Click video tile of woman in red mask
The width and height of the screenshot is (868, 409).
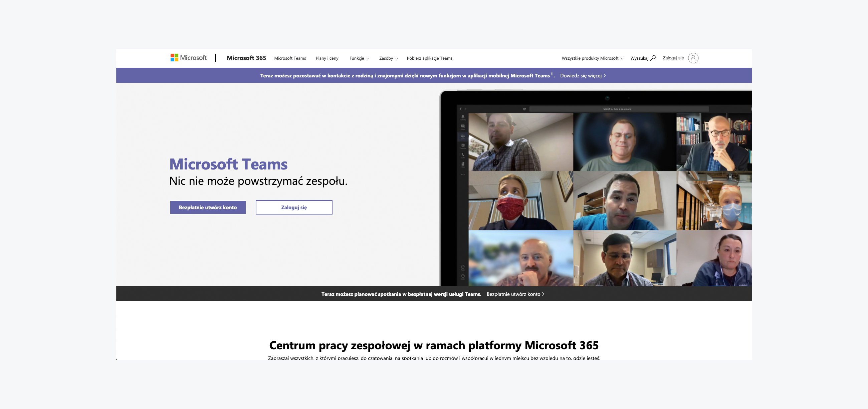(520, 200)
